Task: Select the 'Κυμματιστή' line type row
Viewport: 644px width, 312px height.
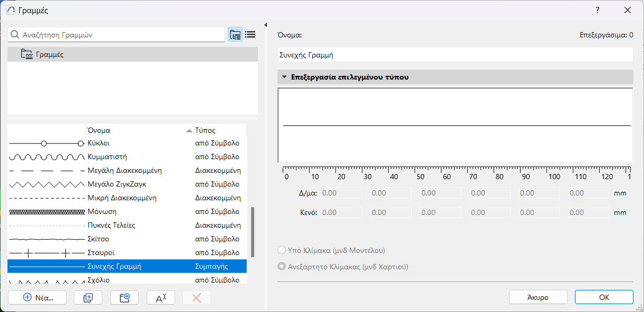Action: [x=127, y=157]
